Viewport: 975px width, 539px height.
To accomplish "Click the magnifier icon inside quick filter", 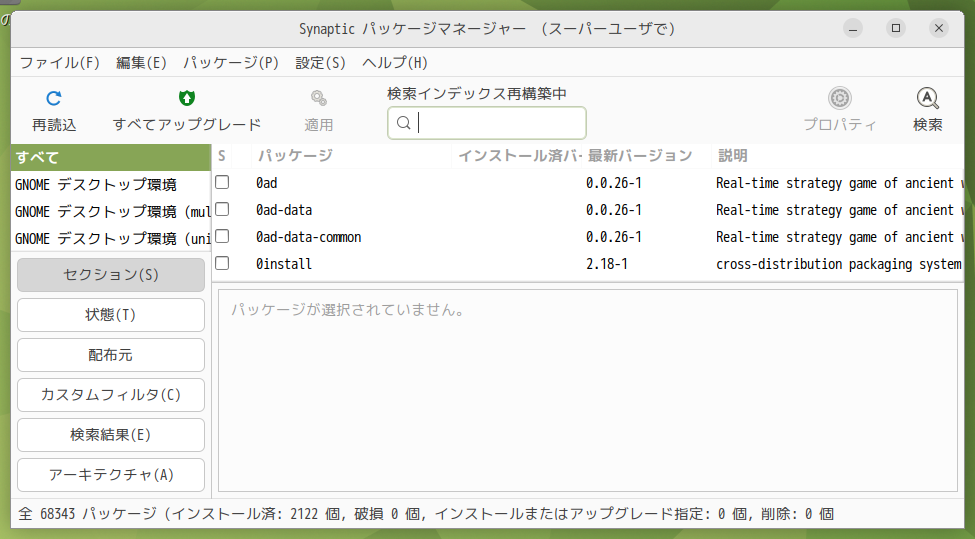I will click(404, 123).
